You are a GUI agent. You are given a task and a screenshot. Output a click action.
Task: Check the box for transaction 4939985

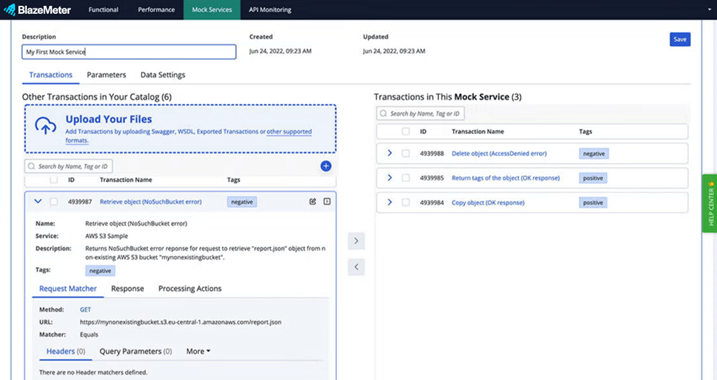[x=406, y=178]
